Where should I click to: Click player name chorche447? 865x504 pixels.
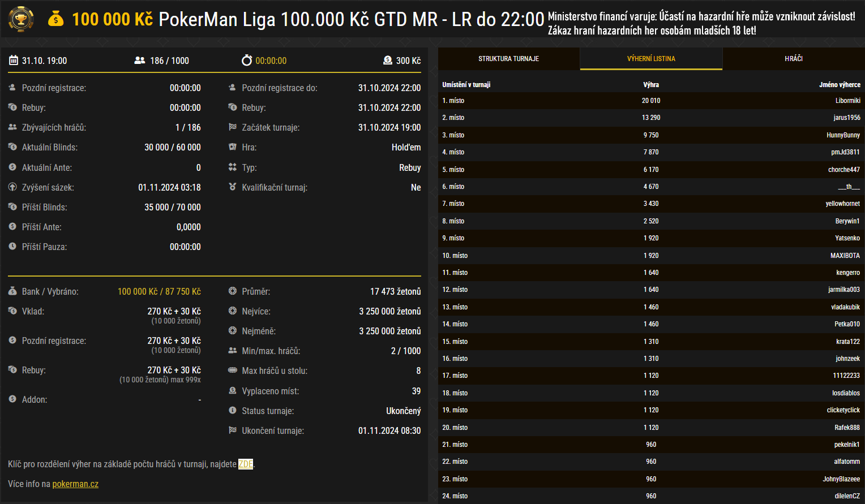click(844, 170)
